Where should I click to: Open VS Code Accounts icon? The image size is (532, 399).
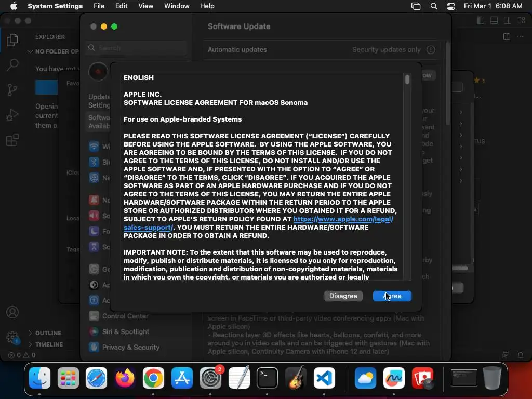pos(12,312)
